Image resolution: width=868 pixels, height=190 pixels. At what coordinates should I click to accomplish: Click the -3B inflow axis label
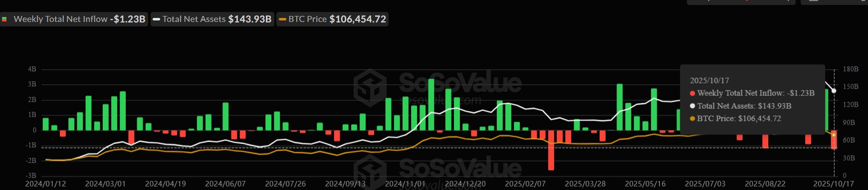point(31,176)
